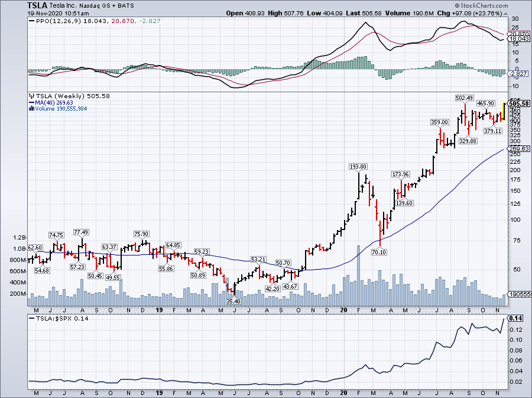Click the 63.37 price annotation
This screenshot has height=398, width=532.
(x=109, y=247)
